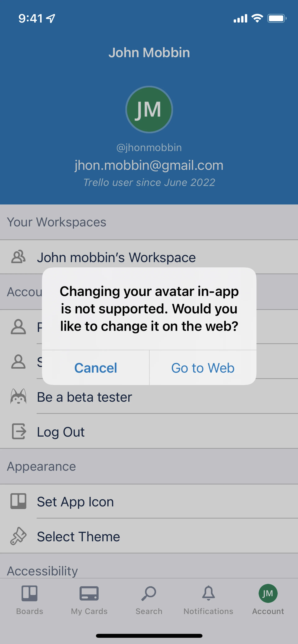
Task: Tap the location arrow in status bar
Action: 51,18
